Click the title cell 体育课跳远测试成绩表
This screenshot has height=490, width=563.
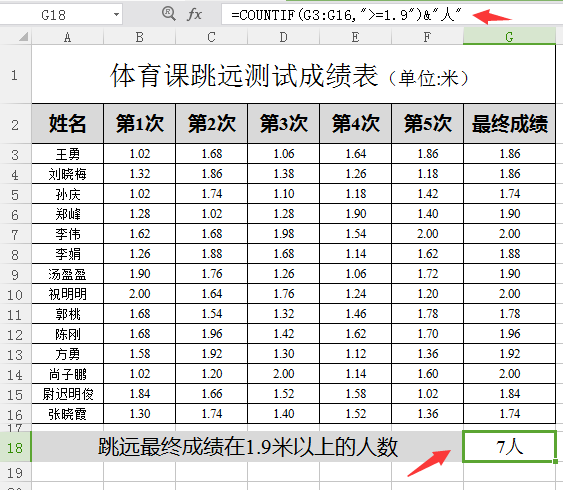click(293, 75)
